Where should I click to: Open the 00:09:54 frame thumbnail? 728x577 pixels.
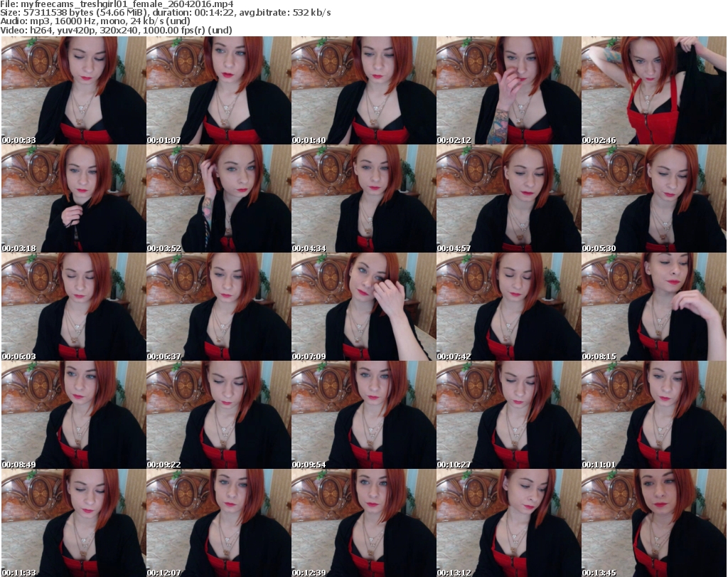tap(363, 414)
